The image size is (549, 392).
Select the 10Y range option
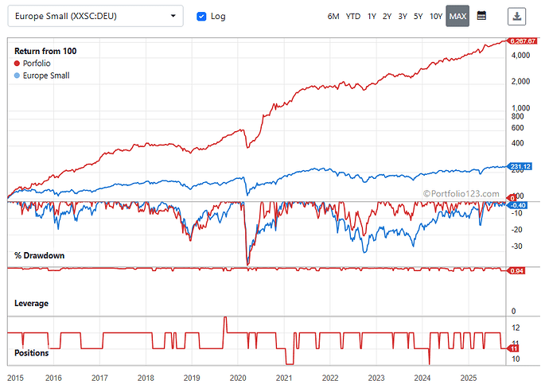pos(435,16)
